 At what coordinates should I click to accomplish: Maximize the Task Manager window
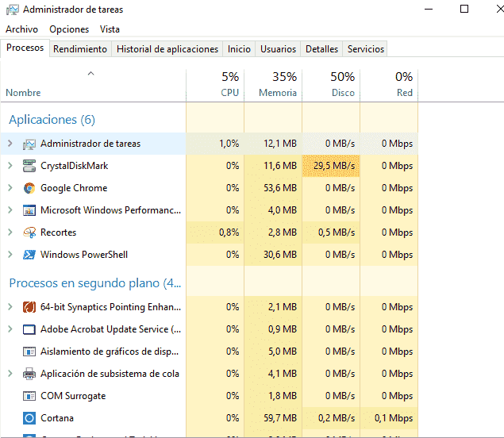[x=464, y=9]
